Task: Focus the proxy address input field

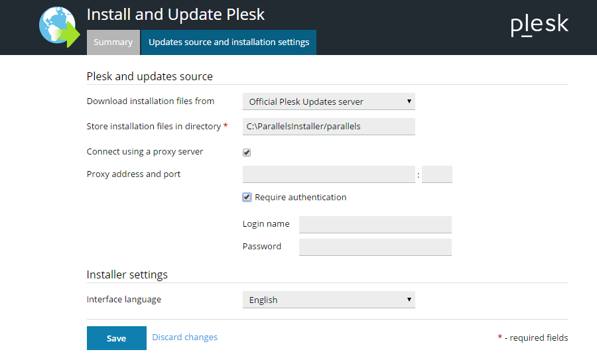Action: (329, 175)
